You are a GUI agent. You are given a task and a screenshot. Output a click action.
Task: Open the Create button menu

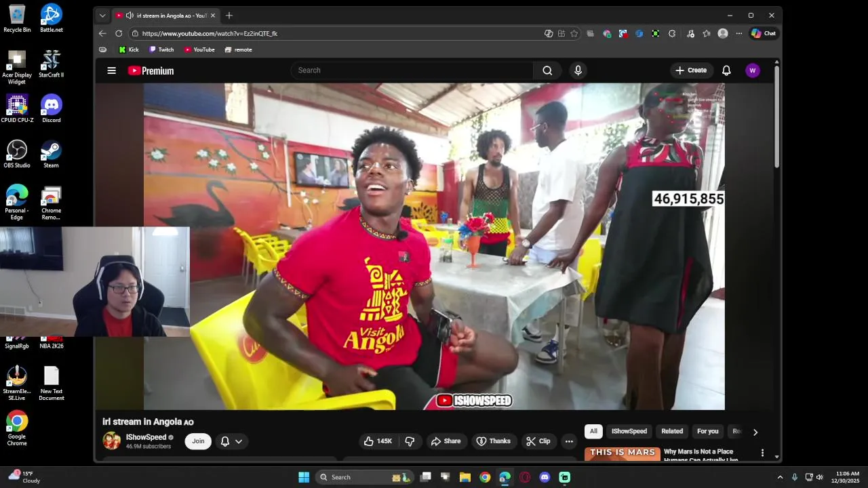(x=691, y=70)
